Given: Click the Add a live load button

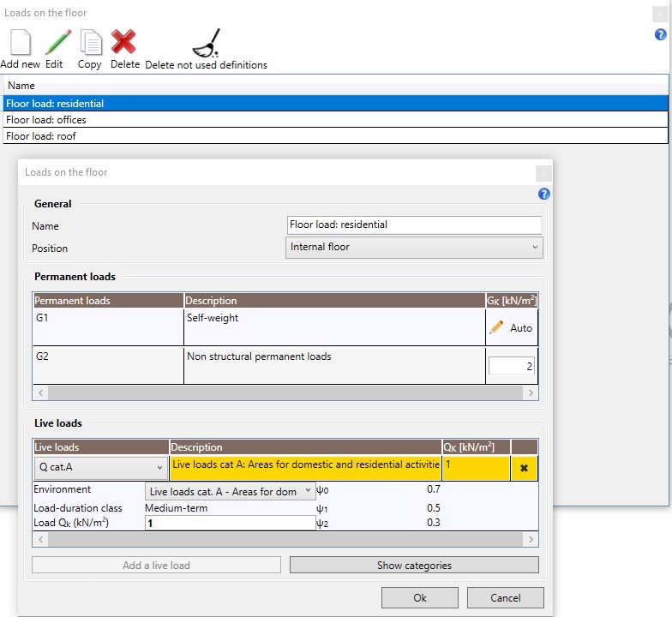Looking at the screenshot, I should click(x=156, y=566).
